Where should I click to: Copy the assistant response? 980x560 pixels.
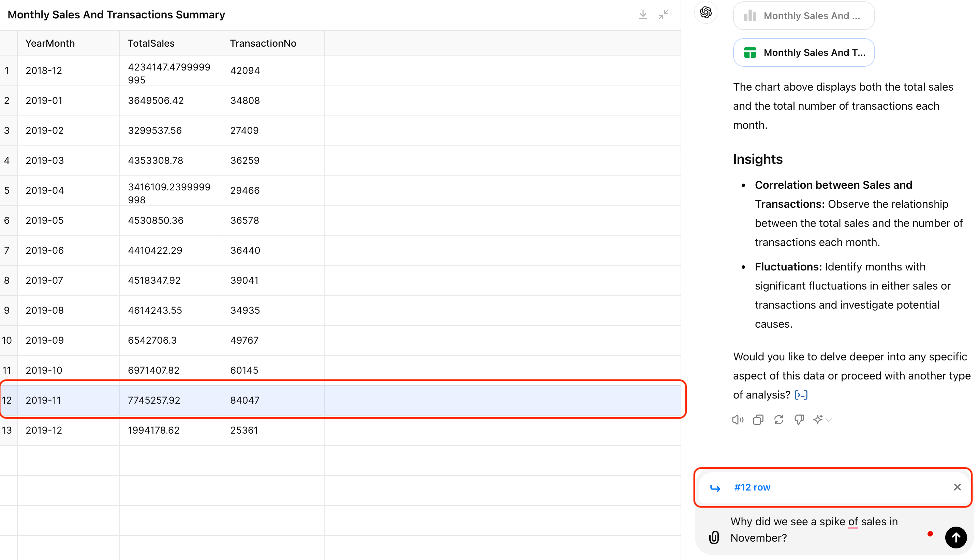(x=758, y=420)
